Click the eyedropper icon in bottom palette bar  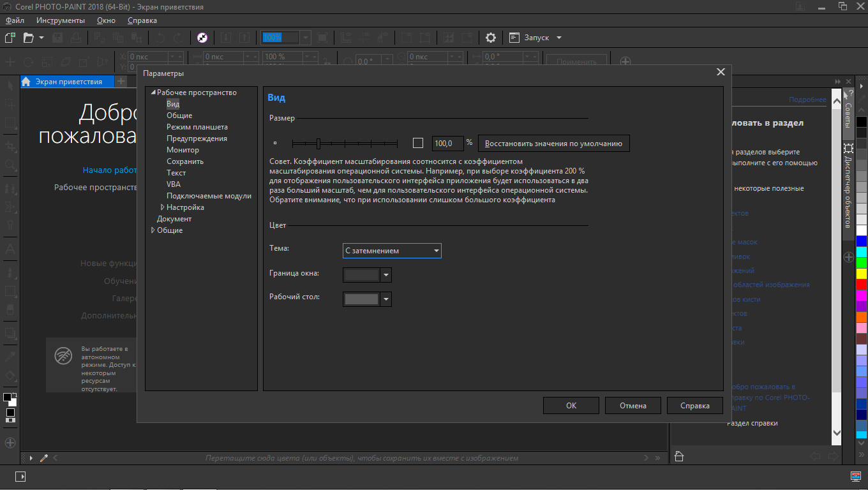(x=44, y=458)
